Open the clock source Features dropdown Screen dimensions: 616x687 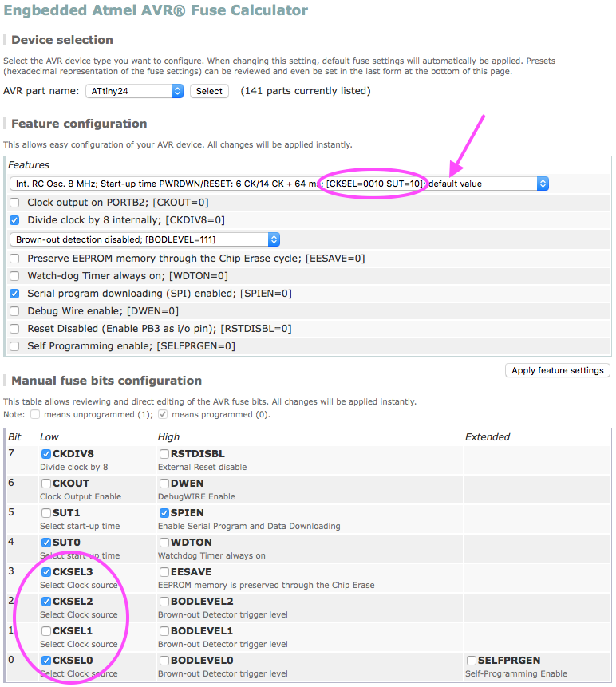(x=278, y=184)
